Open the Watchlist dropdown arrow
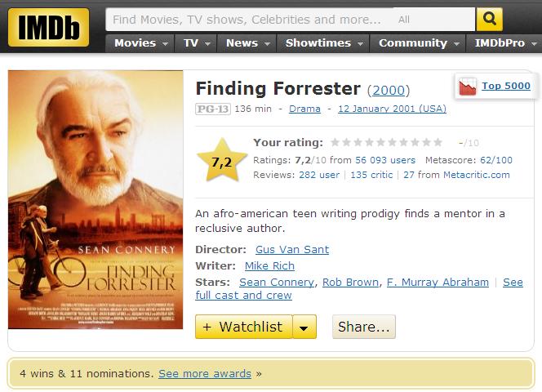The image size is (542, 392). click(304, 327)
